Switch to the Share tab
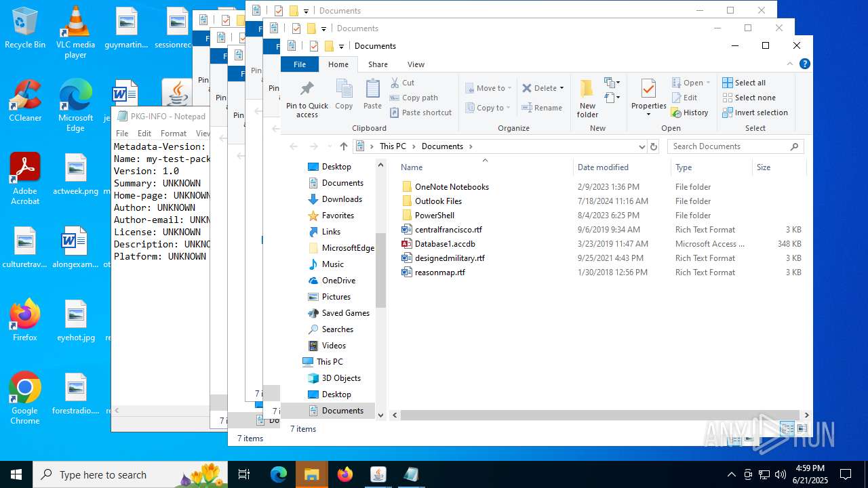 [x=378, y=64]
